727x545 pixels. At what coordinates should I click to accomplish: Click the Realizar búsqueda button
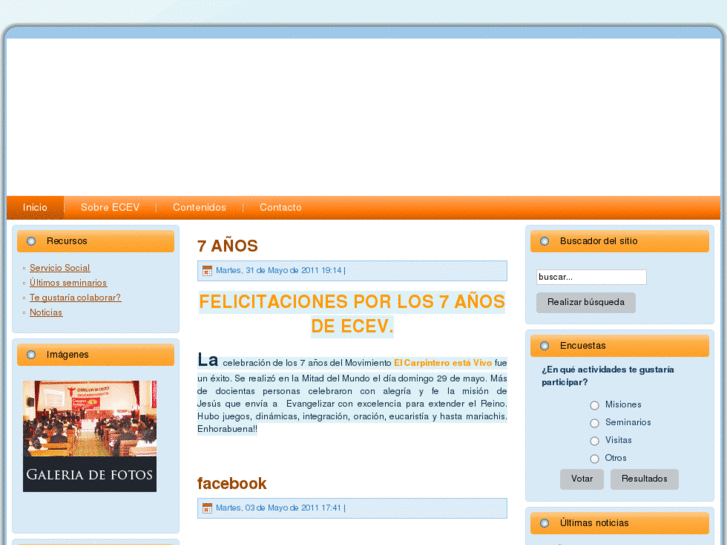coord(586,302)
